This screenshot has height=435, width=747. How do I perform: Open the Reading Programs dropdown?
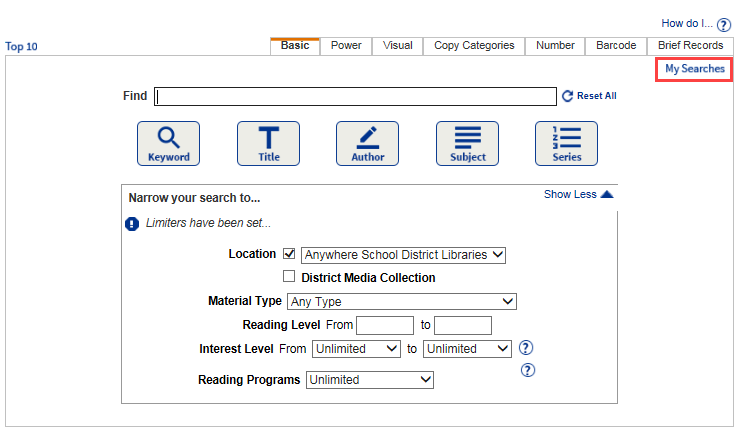370,380
